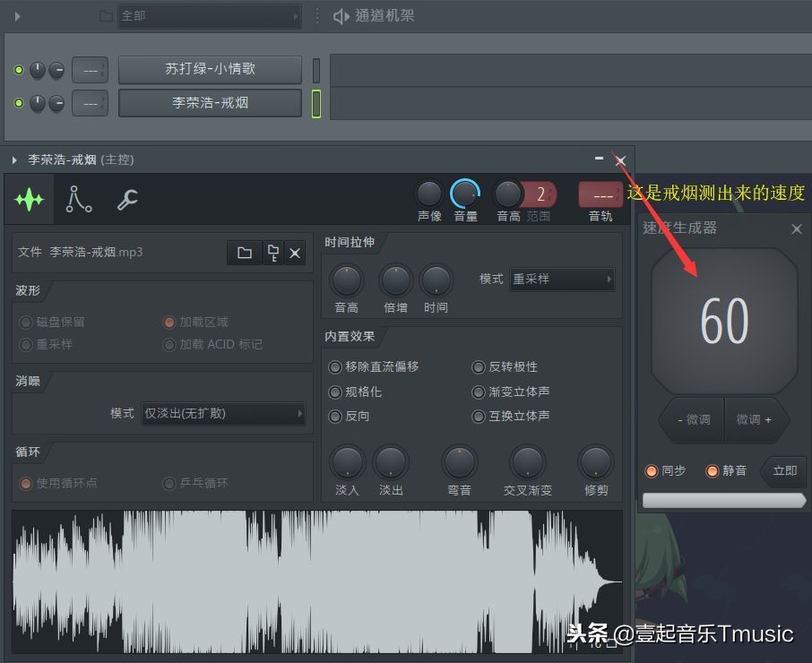This screenshot has height=663, width=812.
Task: Open the envelope editor panel icon
Action: [x=79, y=199]
